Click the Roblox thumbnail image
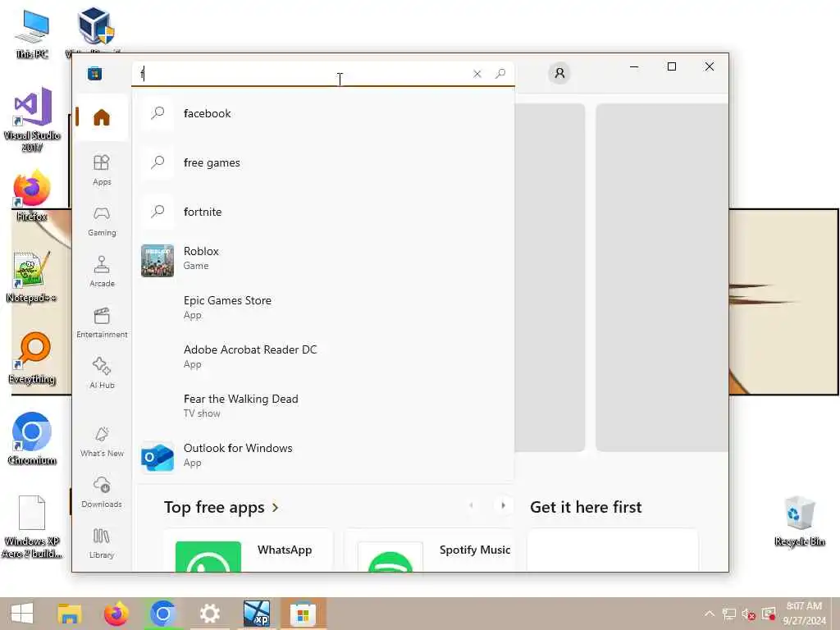The height and width of the screenshot is (630, 840). click(x=157, y=260)
